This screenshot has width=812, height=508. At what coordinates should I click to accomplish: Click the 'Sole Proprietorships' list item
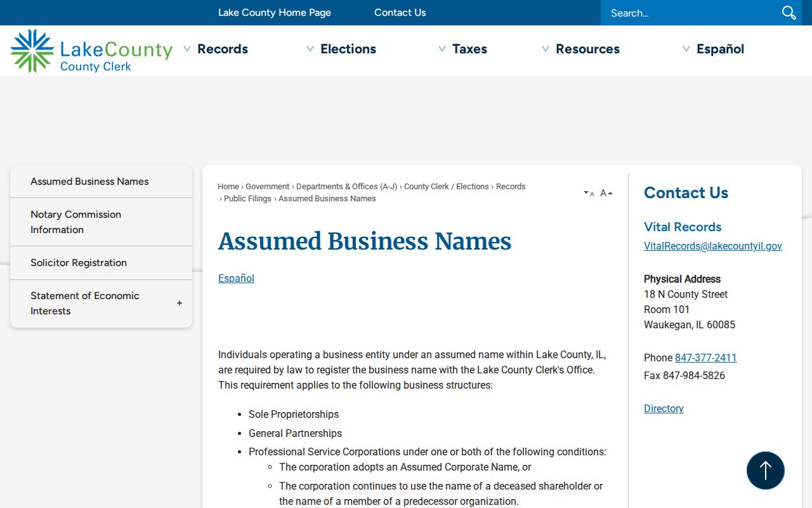(x=294, y=414)
